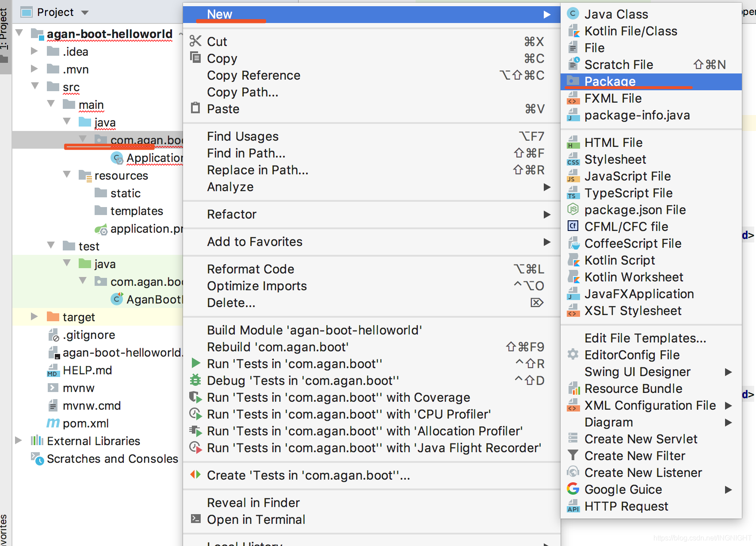Image resolution: width=756 pixels, height=546 pixels.
Task: Select Edit File Templates... entry
Action: click(x=651, y=338)
